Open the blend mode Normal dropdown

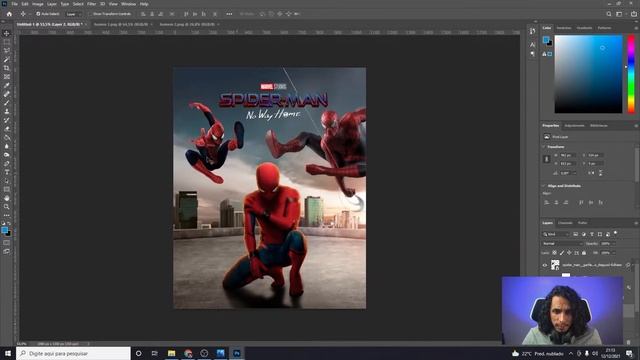(562, 244)
